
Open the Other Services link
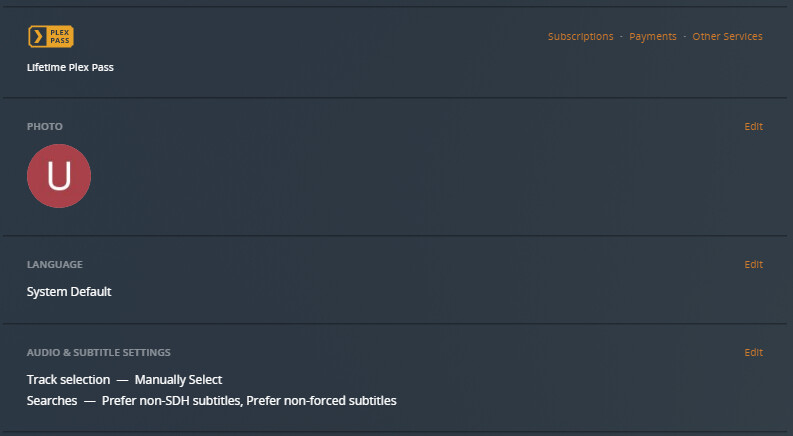727,37
